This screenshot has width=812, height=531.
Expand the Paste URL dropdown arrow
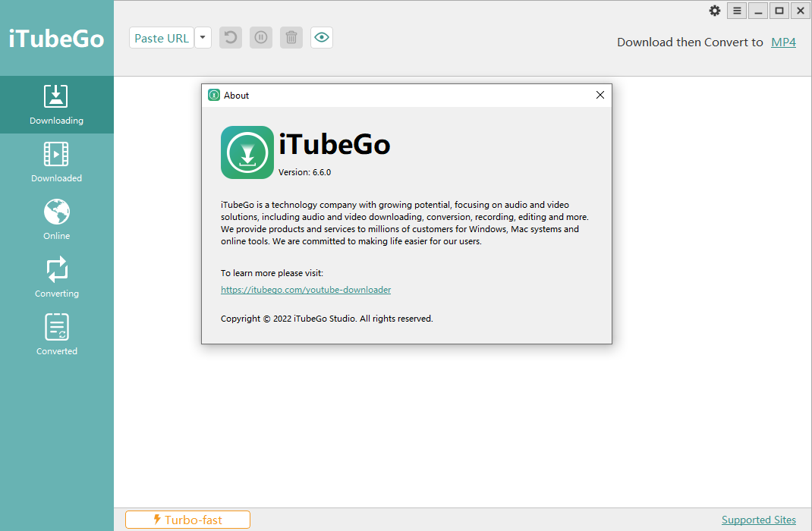click(203, 38)
